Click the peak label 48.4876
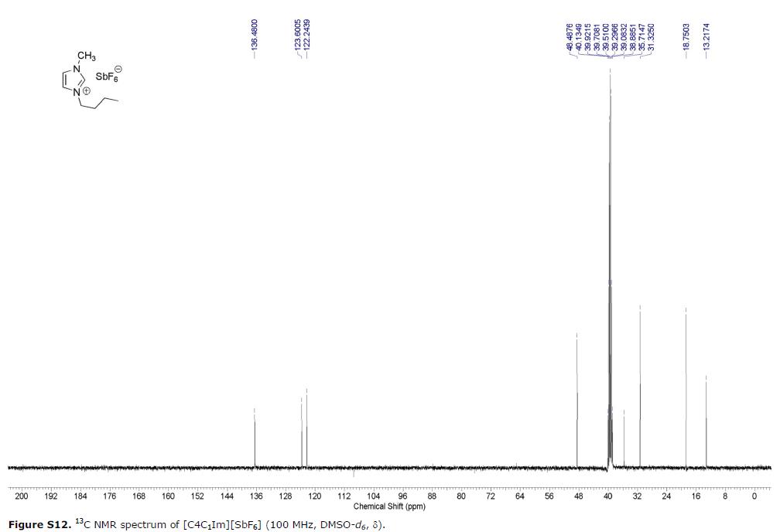 coord(570,36)
